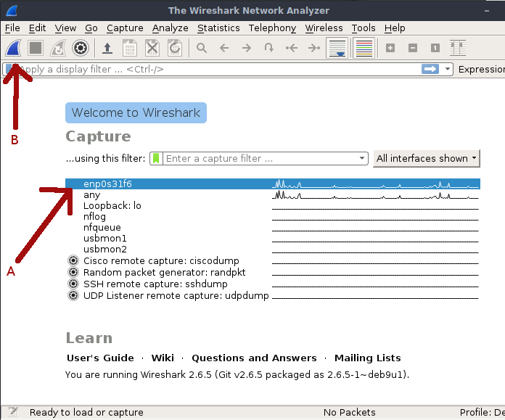Select the nfqueue interface
Image resolution: width=505 pixels, height=420 pixels.
tap(273, 227)
